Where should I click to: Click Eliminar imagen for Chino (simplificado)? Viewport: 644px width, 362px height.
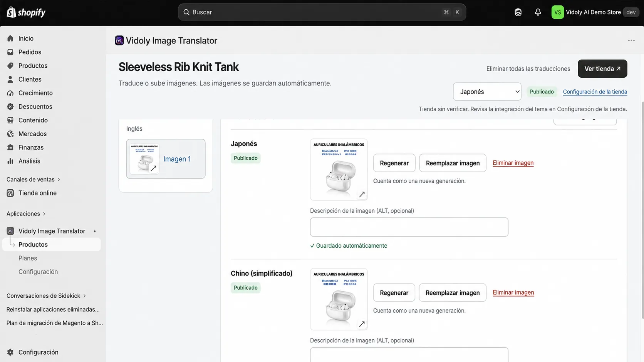pos(513,292)
